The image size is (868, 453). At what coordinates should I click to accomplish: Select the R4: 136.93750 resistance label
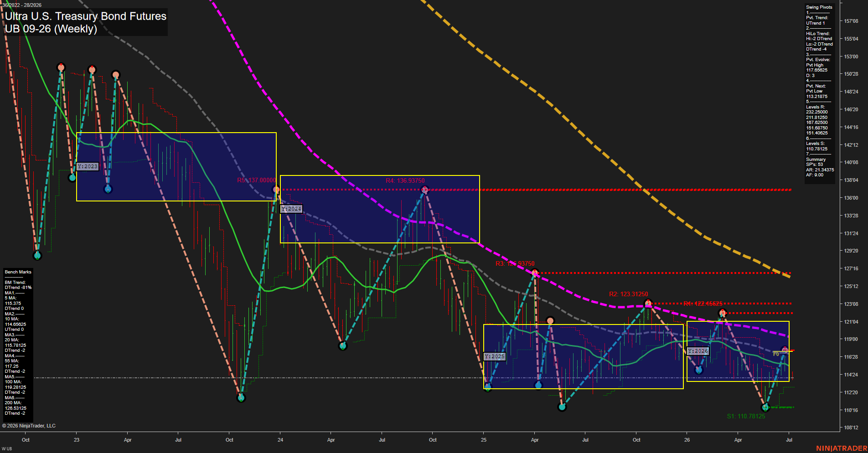(x=405, y=181)
